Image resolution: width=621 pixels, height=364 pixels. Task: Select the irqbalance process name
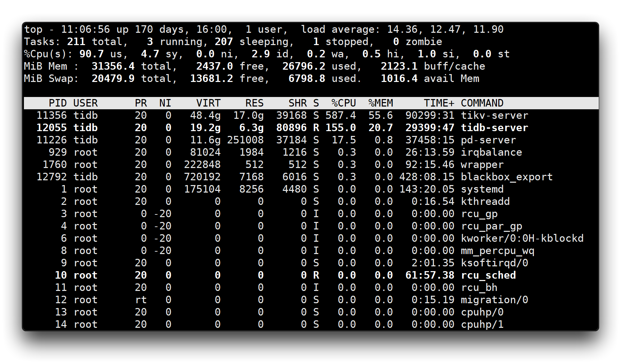[491, 152]
